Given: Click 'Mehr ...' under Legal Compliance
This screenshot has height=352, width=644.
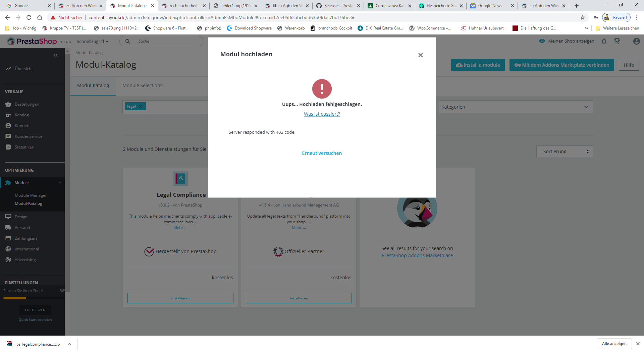Looking at the screenshot, I should coord(180,228).
